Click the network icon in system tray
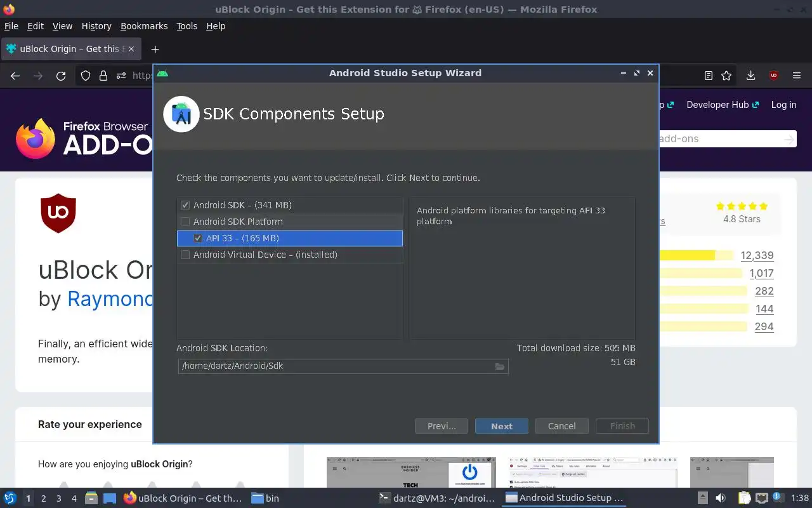Image resolution: width=812 pixels, height=508 pixels. point(762,498)
